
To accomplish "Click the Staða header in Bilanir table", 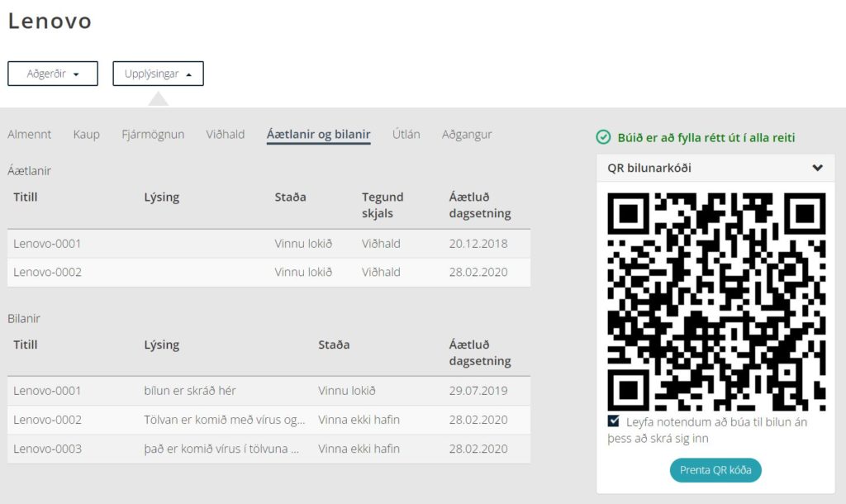I will 334,345.
